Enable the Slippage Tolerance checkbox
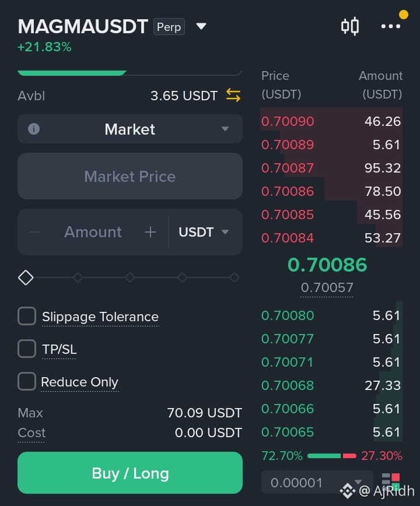Image resolution: width=420 pixels, height=506 pixels. click(x=27, y=315)
